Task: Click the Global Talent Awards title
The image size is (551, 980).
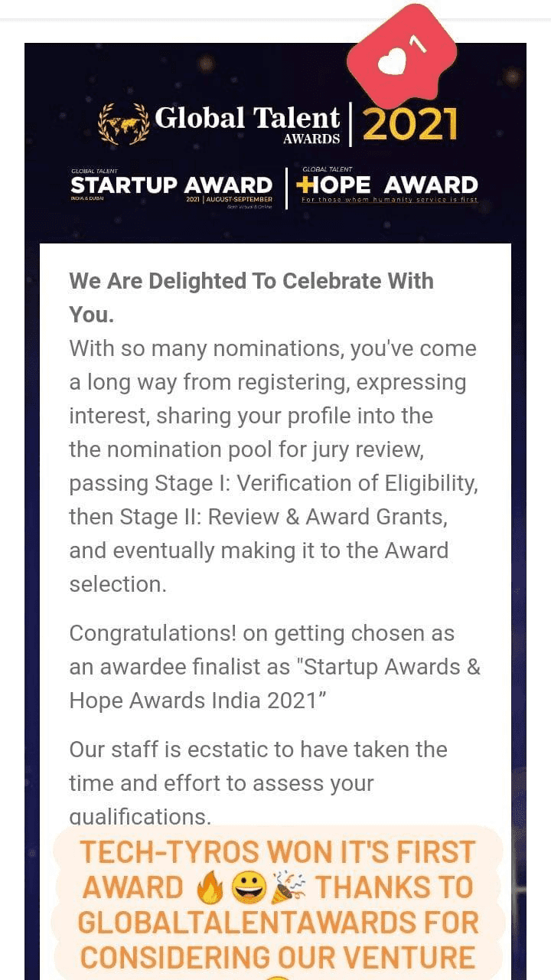Action: [x=246, y=121]
